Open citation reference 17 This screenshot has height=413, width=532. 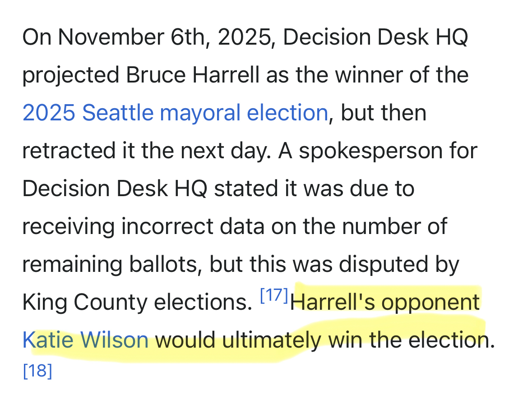274,296
